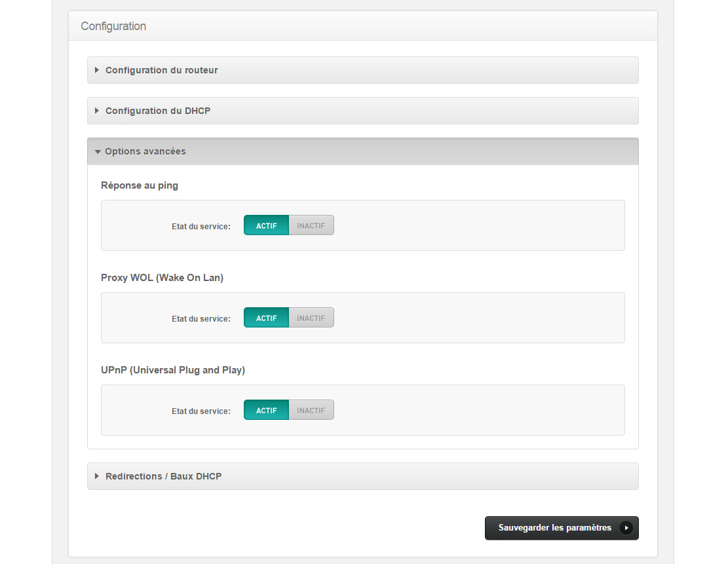Disable Proxy WOL by clicking INACTIF

pyautogui.click(x=311, y=318)
